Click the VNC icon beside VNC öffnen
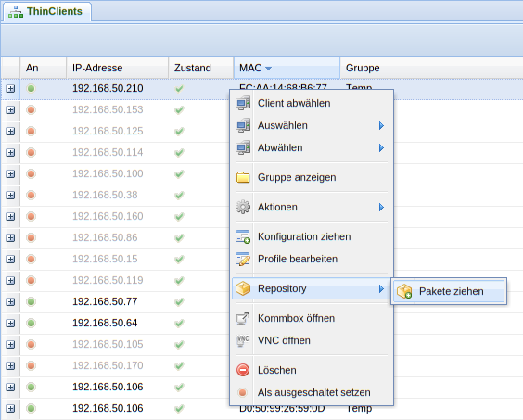Image resolution: width=523 pixels, height=420 pixels. click(x=242, y=340)
